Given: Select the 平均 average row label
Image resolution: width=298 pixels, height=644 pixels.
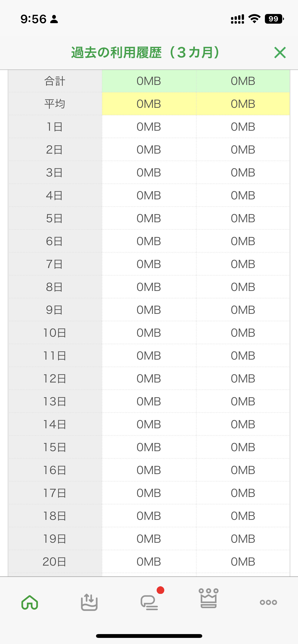Looking at the screenshot, I should [x=55, y=104].
